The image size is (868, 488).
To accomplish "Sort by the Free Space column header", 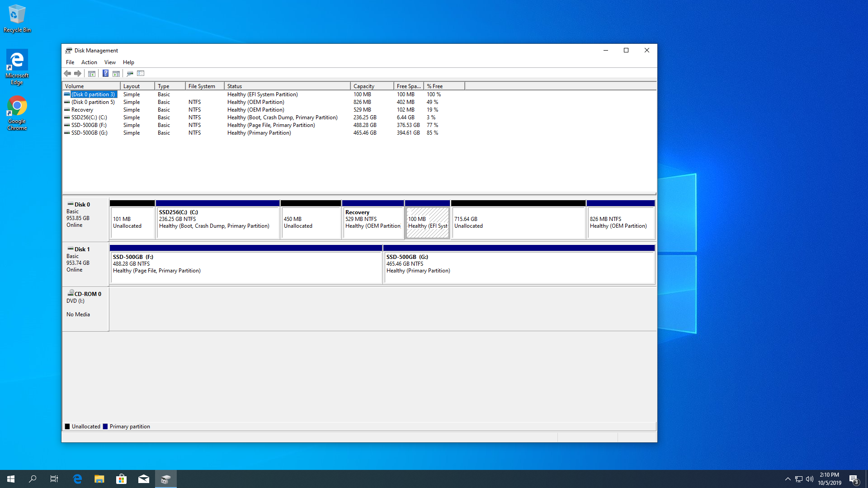I will pyautogui.click(x=409, y=86).
